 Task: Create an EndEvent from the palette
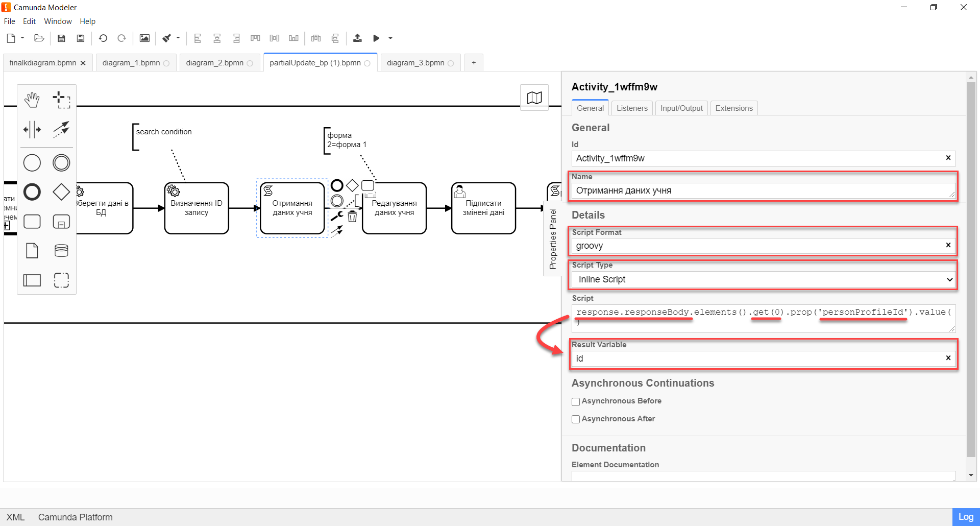coord(32,192)
